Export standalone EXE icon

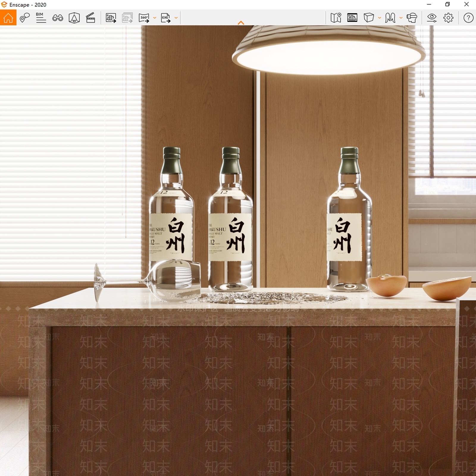pos(166,18)
